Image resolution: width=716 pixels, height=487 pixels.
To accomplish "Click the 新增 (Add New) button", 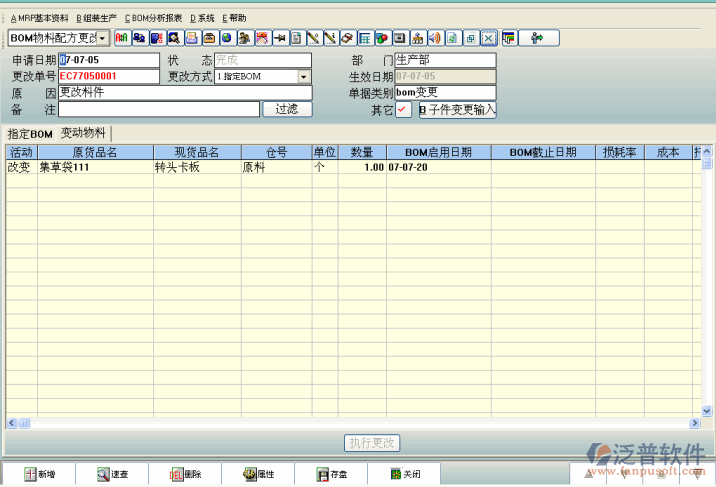I will 40,474.
